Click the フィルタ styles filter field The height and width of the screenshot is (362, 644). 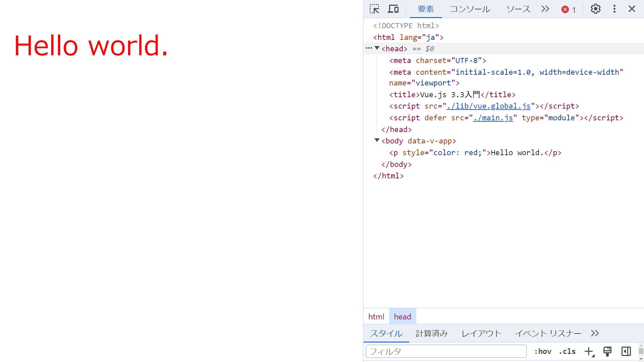tap(446, 351)
